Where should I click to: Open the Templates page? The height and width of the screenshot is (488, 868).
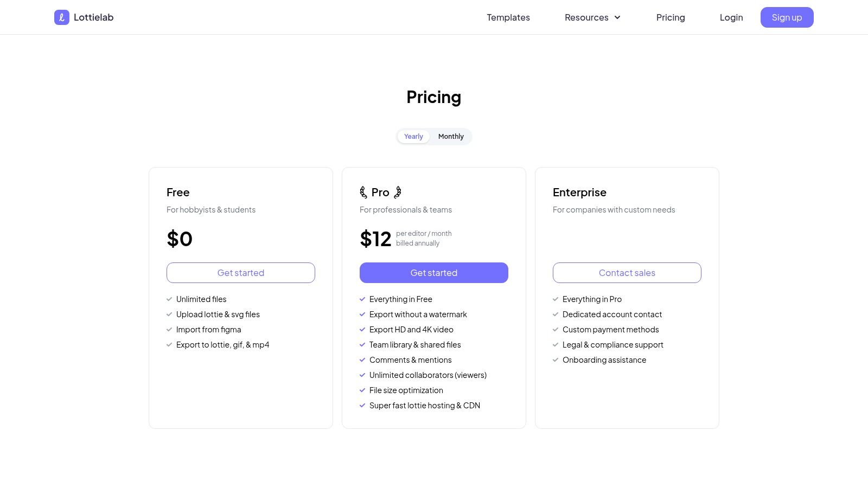click(x=508, y=17)
